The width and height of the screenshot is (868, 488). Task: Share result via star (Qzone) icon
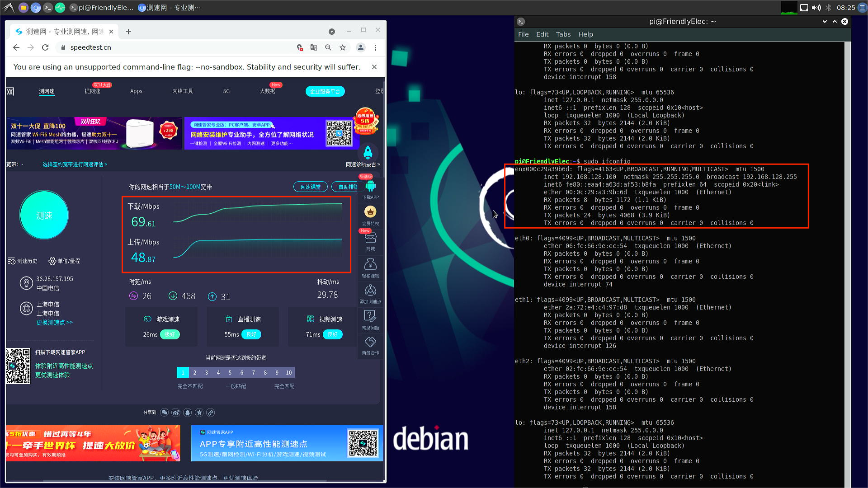[199, 413]
